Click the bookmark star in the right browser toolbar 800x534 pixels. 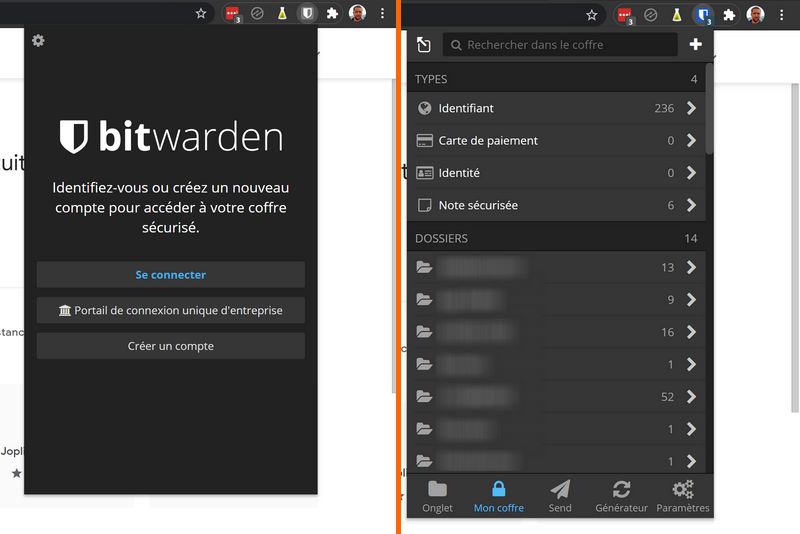592,15
